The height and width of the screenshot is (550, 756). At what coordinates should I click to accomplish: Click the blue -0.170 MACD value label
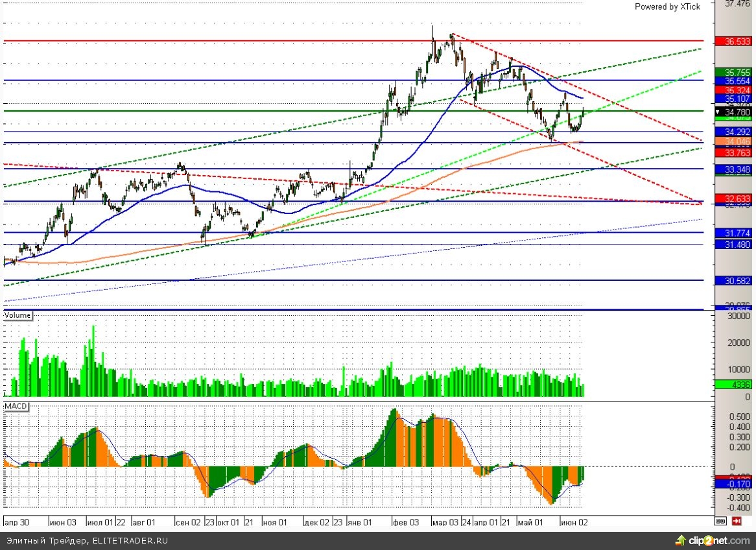click(x=733, y=484)
